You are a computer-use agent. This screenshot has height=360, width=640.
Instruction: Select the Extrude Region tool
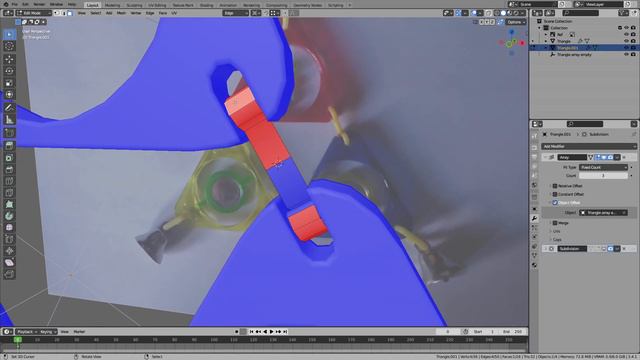9,146
